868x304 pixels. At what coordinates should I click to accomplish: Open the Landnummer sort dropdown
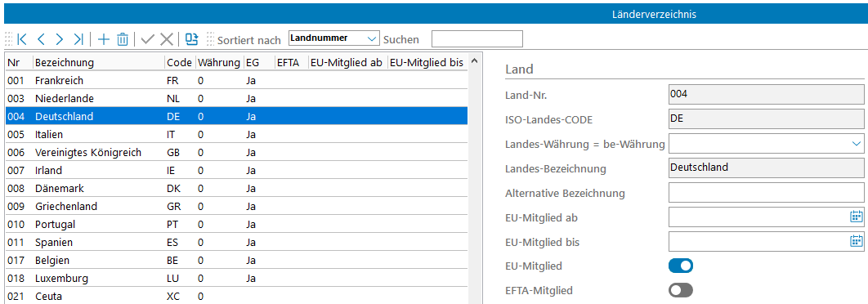(333, 38)
